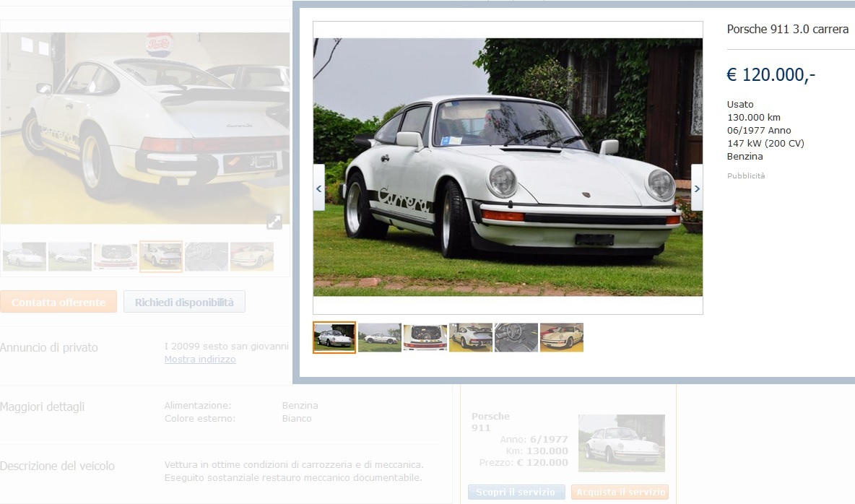The height and width of the screenshot is (504, 855).
Task: Select the last lightbox thumbnail with the red car
Action: point(562,337)
